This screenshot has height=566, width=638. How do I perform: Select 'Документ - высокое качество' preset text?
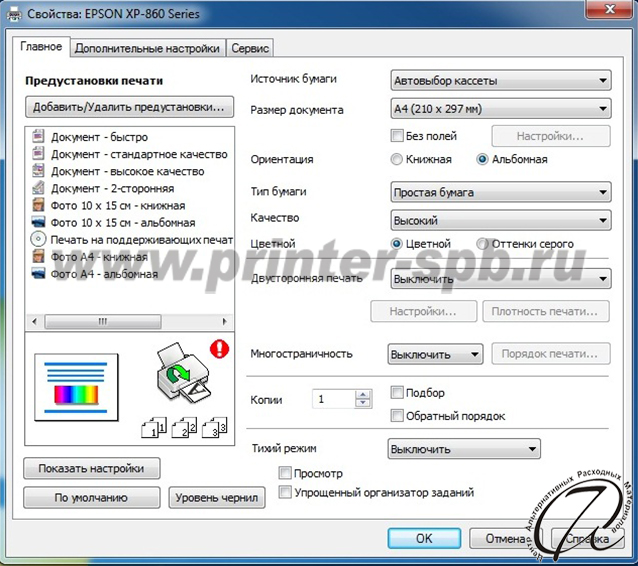click(127, 171)
